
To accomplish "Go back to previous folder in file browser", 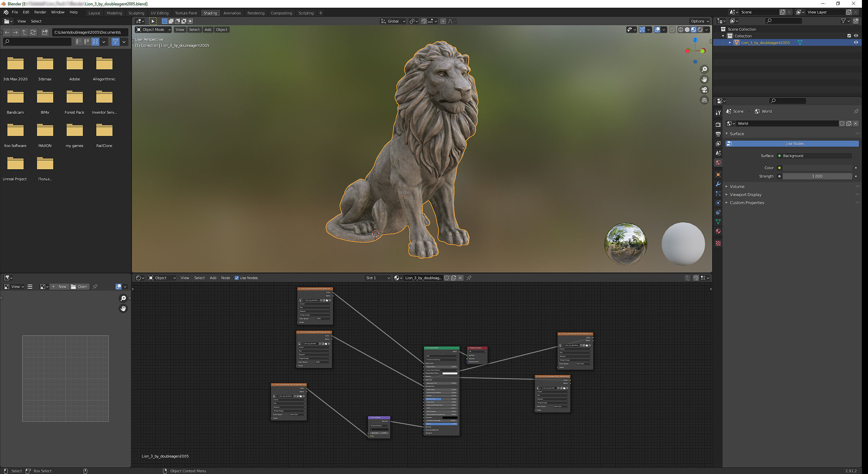I will (x=7, y=32).
